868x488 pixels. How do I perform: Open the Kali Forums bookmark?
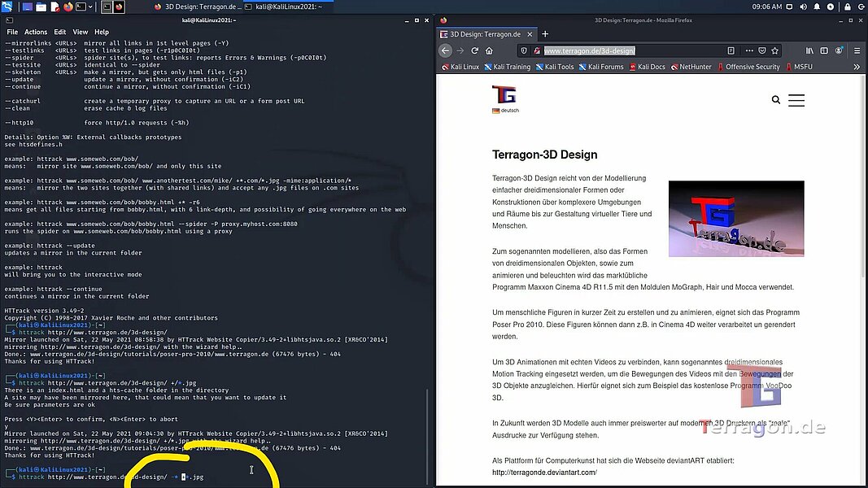tap(601, 67)
